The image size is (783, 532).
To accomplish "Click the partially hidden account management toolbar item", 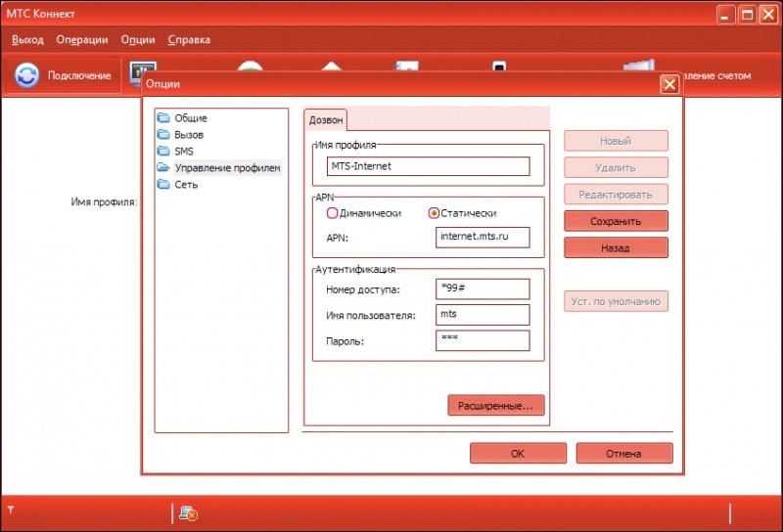I will pyautogui.click(x=717, y=76).
